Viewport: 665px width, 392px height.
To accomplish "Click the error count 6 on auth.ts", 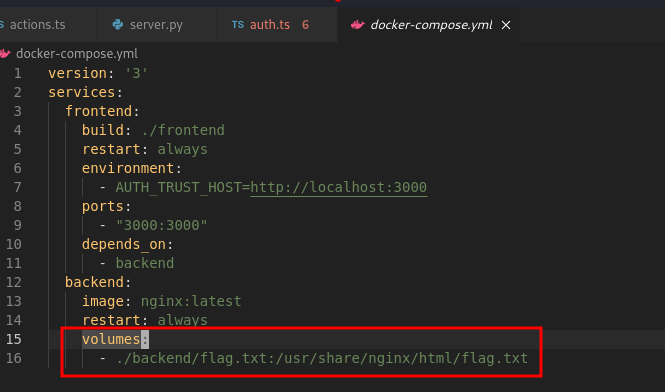I will 305,25.
